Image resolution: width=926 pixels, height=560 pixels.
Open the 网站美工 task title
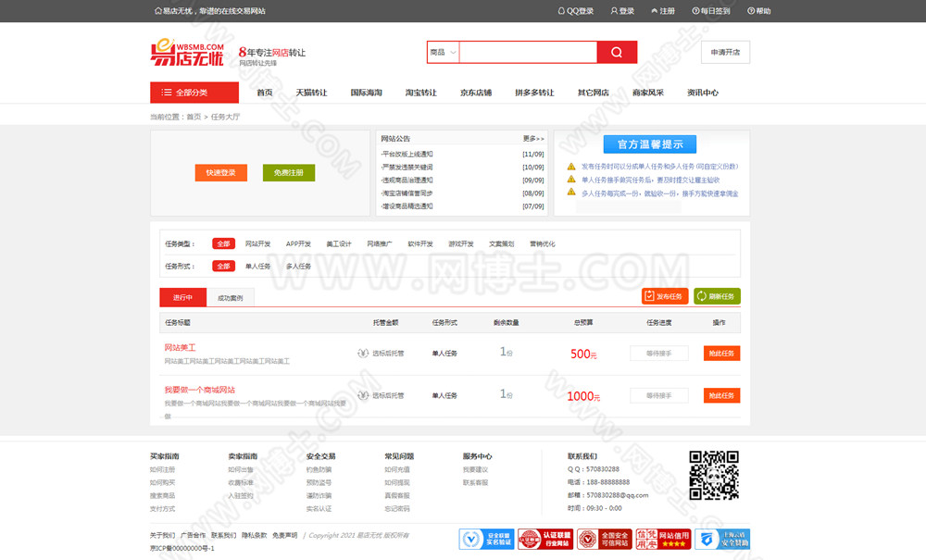coord(181,347)
